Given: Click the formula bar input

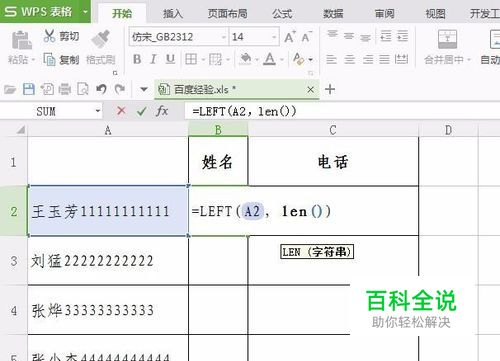Looking at the screenshot, I should point(342,111).
